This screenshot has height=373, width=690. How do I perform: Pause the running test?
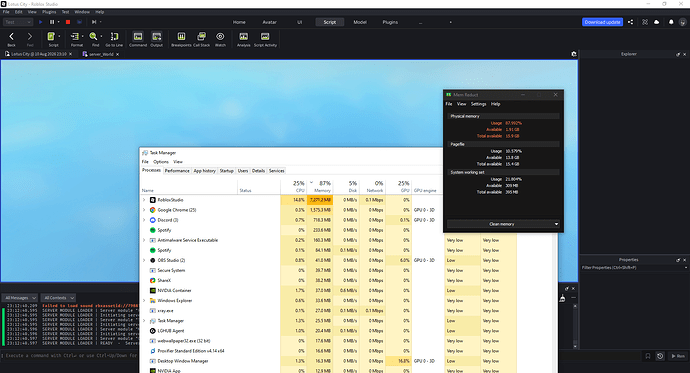52,22
